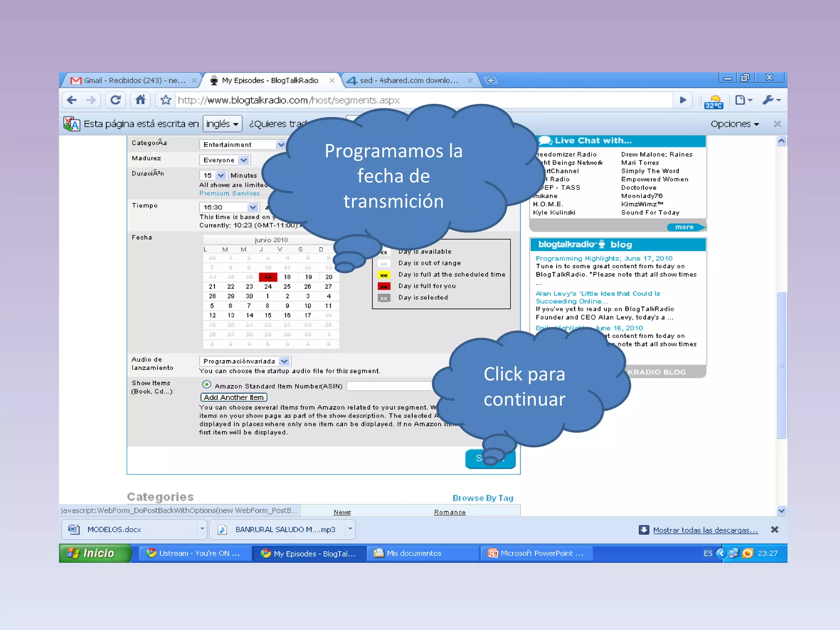This screenshot has height=630, width=840.
Task: Click the go arrow beside the address bar
Action: (x=683, y=100)
